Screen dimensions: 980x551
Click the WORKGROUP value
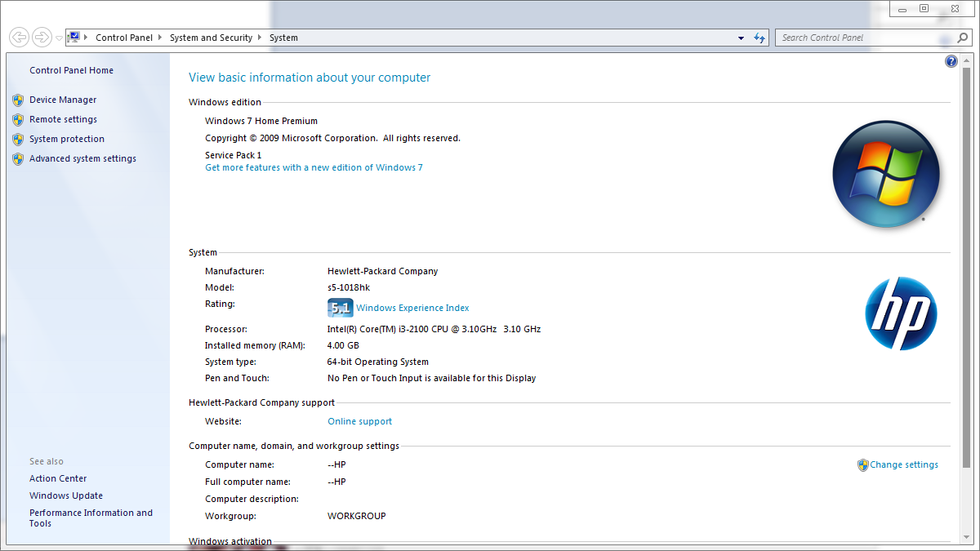357,516
